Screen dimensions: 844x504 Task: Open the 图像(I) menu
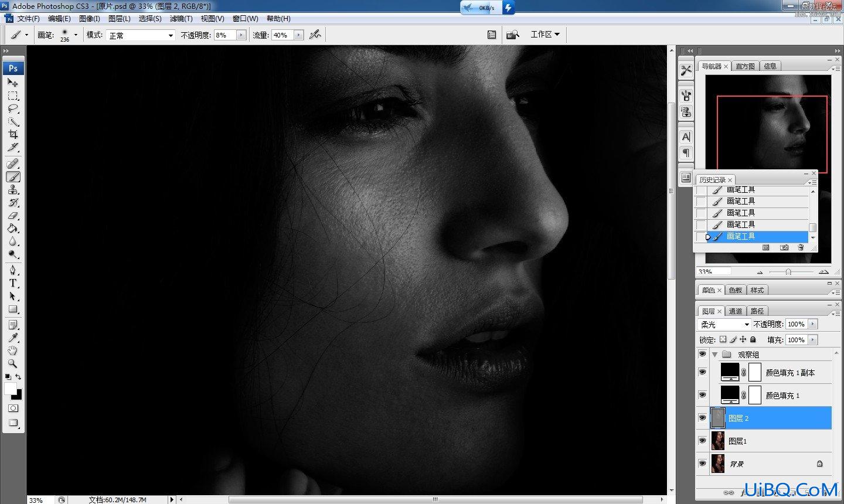(x=90, y=19)
